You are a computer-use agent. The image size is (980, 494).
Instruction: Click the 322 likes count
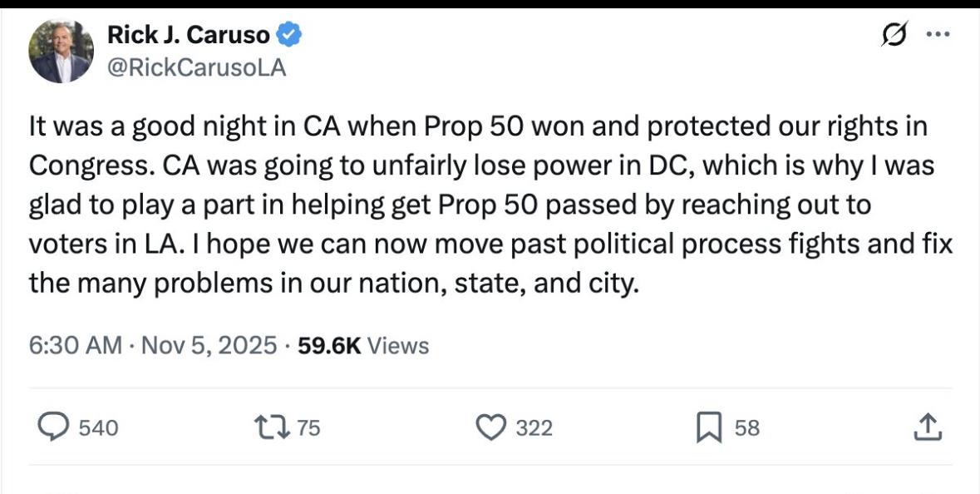tap(534, 428)
